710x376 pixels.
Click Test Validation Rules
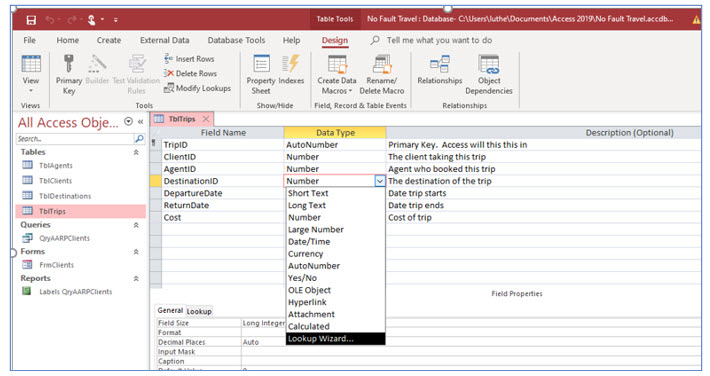(x=136, y=75)
